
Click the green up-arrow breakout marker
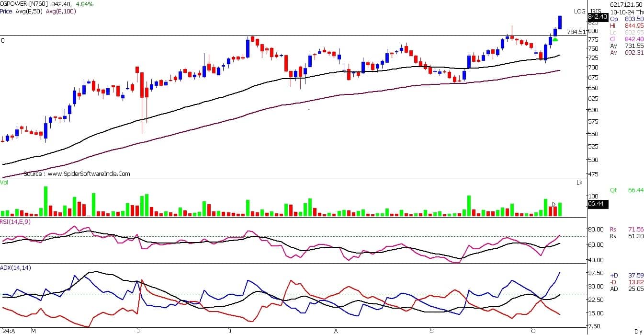click(555, 39)
